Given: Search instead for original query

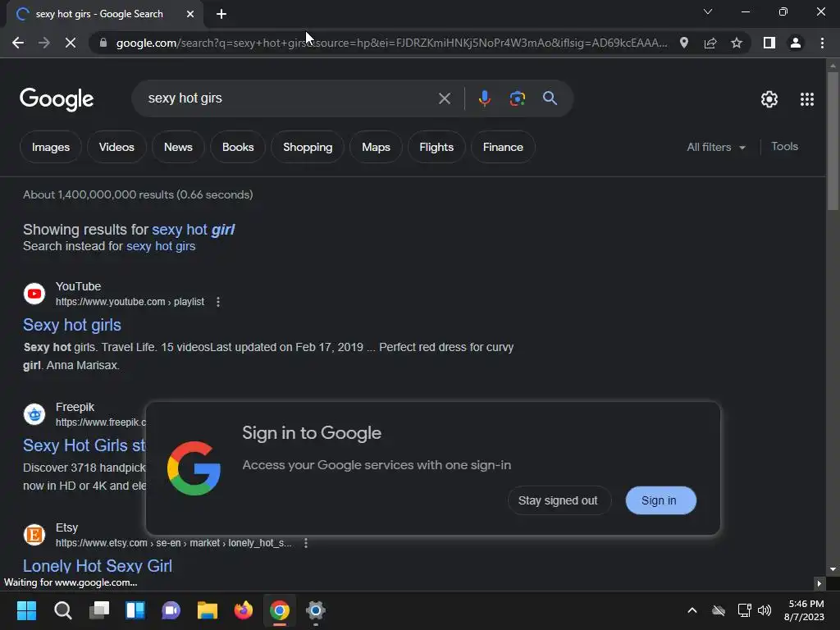Looking at the screenshot, I should [x=161, y=246].
